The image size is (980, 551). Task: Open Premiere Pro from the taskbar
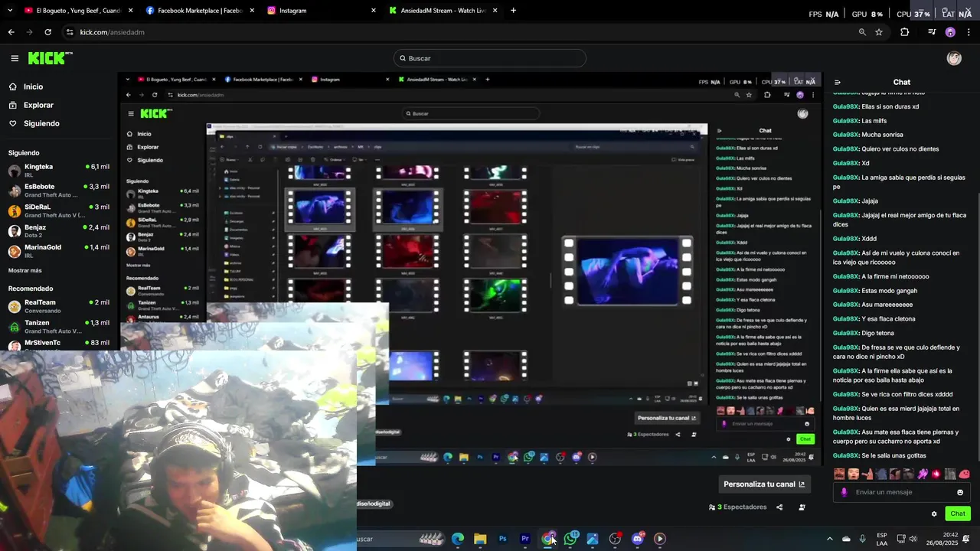525,539
